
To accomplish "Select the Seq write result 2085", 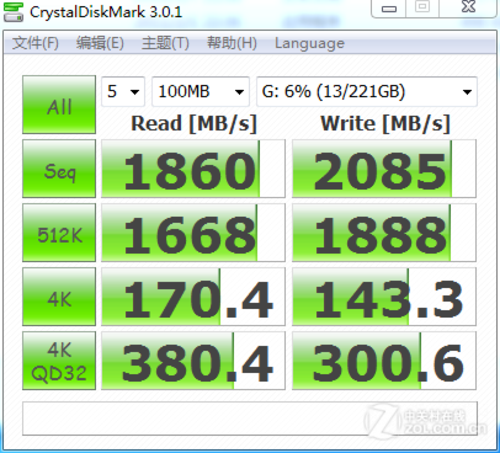I will pyautogui.click(x=384, y=169).
